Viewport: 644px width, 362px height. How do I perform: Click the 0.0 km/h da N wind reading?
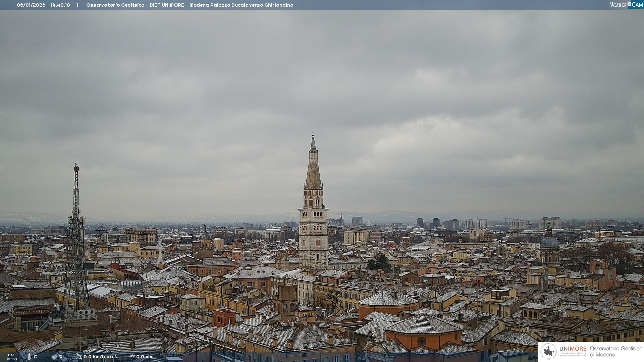pos(101,357)
